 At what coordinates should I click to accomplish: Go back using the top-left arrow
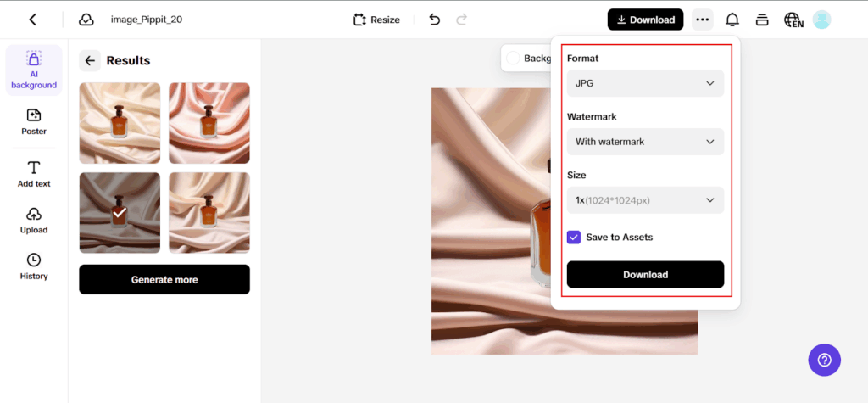click(33, 20)
